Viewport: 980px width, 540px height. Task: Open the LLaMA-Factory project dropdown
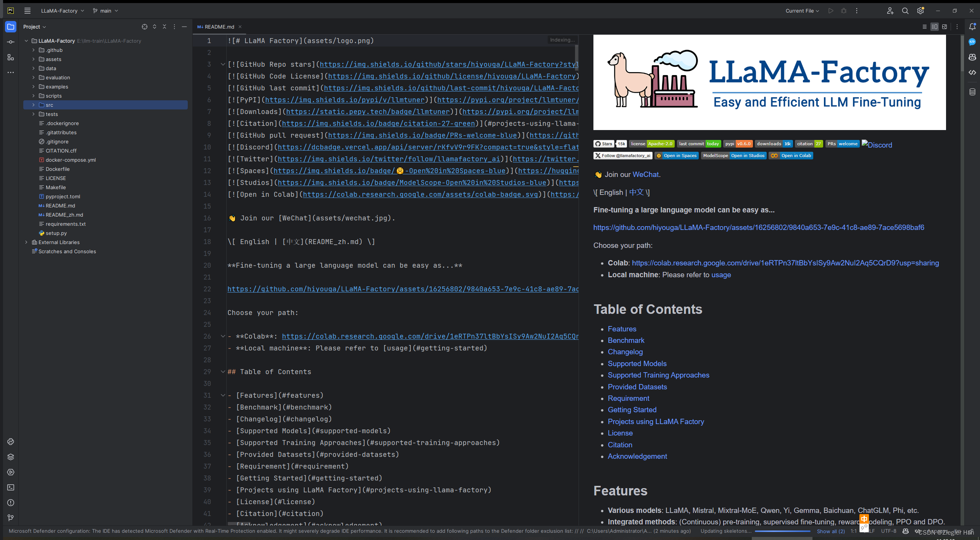click(63, 11)
